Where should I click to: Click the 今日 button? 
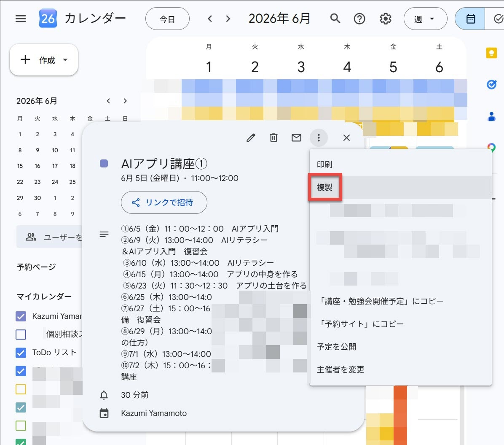167,19
